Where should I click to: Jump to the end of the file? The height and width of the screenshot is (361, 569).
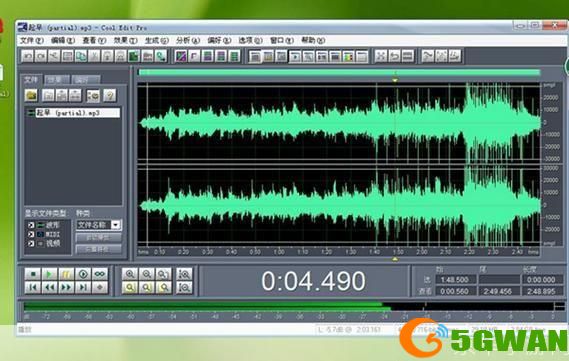tap(83, 287)
